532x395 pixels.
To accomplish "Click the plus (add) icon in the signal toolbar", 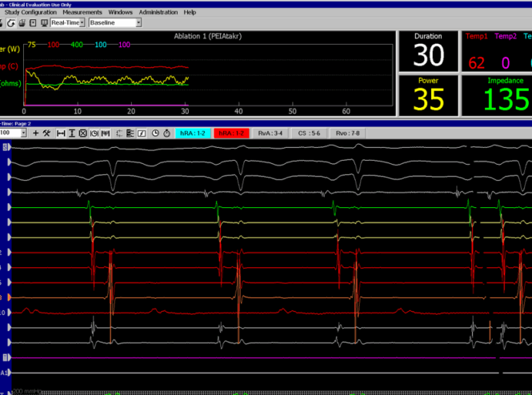I will [x=35, y=133].
